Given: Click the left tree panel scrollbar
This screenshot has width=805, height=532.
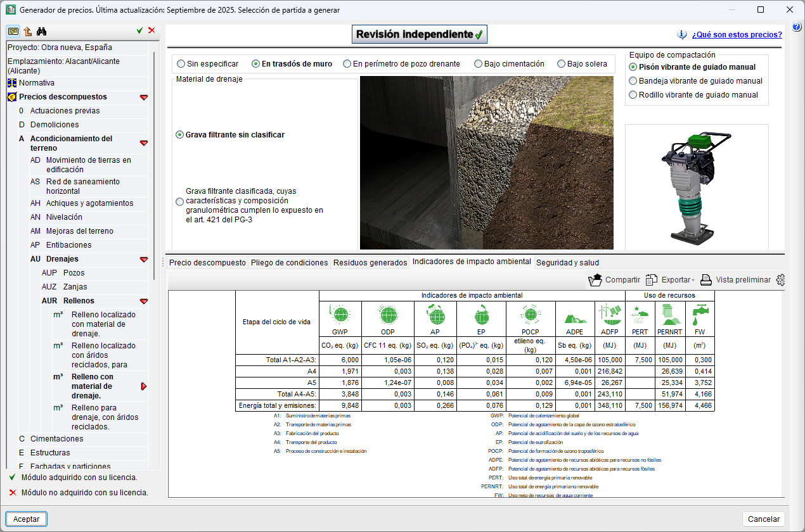Looking at the screenshot, I should pyautogui.click(x=154, y=165).
